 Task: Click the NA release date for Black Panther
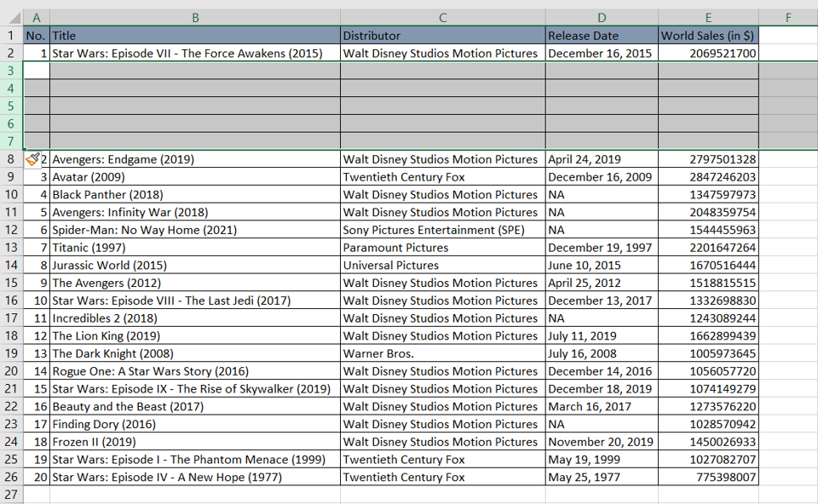602,194
